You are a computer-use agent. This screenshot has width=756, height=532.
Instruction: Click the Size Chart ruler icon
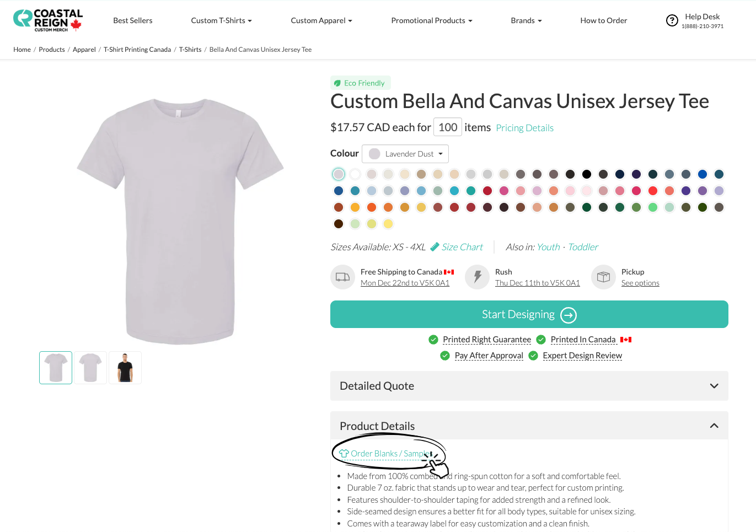(x=435, y=247)
